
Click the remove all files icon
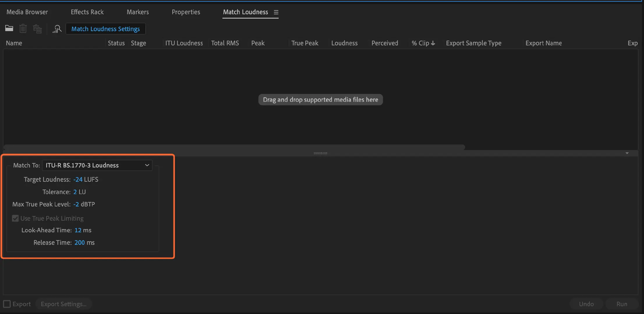(38, 29)
